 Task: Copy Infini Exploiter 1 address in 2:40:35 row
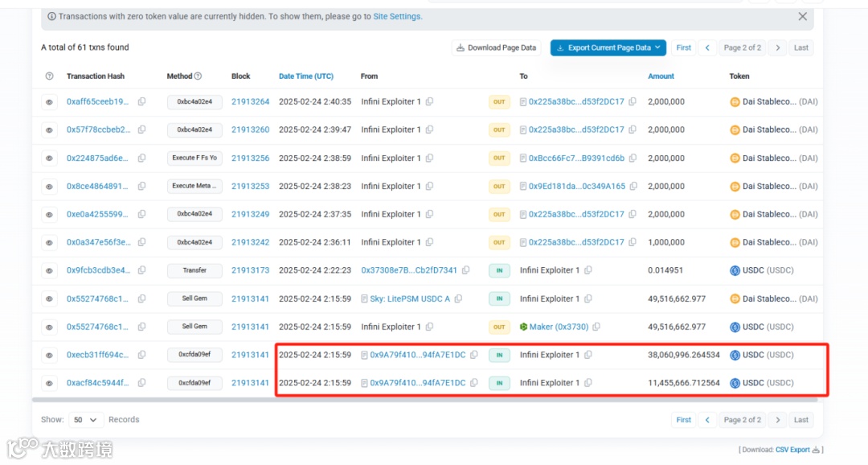(x=429, y=101)
